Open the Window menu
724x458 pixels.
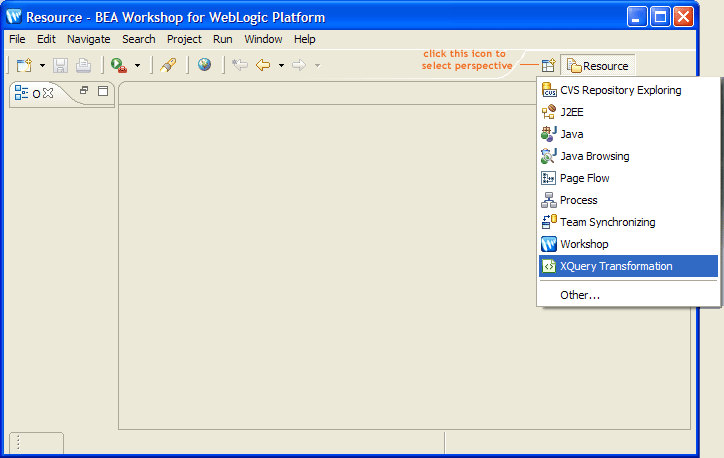click(x=263, y=39)
